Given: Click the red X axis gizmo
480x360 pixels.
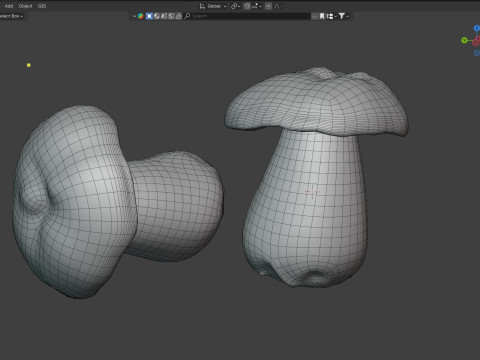Looking at the screenshot, I should (476, 41).
